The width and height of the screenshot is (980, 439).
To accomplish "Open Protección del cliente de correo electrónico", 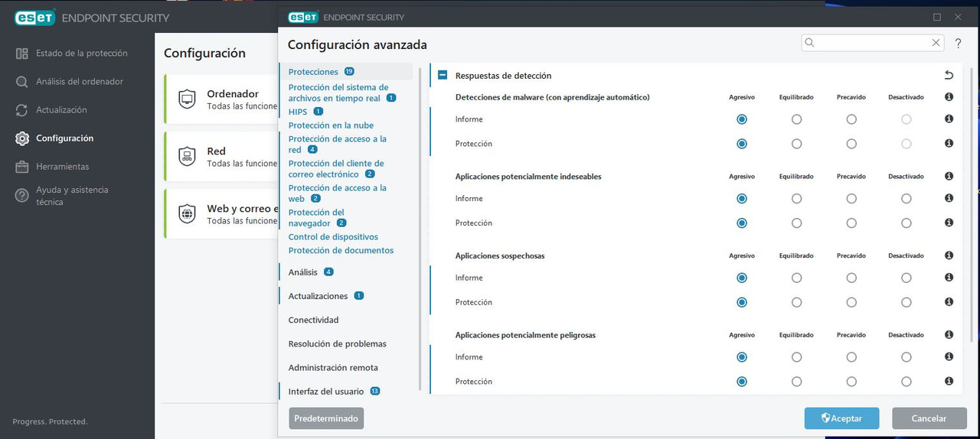I will pos(336,169).
